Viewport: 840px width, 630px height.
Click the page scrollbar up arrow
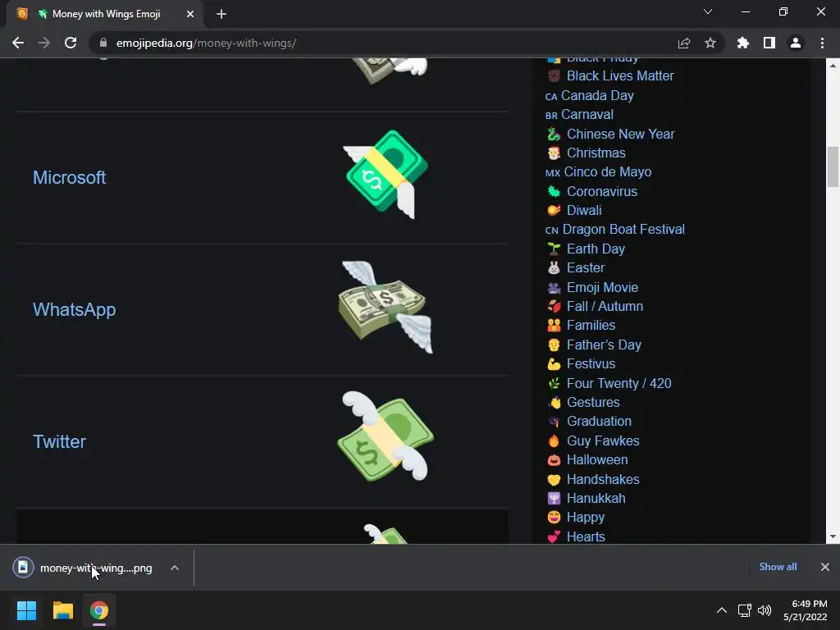click(x=833, y=66)
